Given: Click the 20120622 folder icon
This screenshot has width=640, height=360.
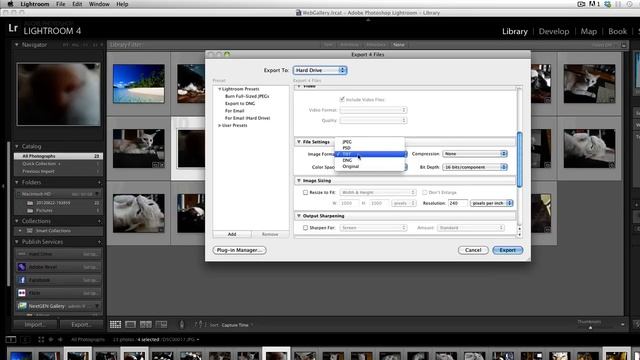Looking at the screenshot, I should pos(30,203).
